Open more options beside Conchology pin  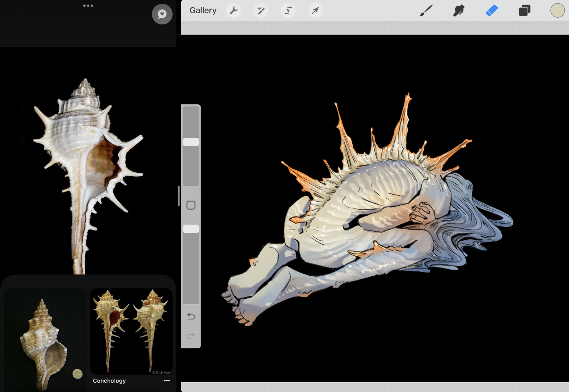pos(167,381)
